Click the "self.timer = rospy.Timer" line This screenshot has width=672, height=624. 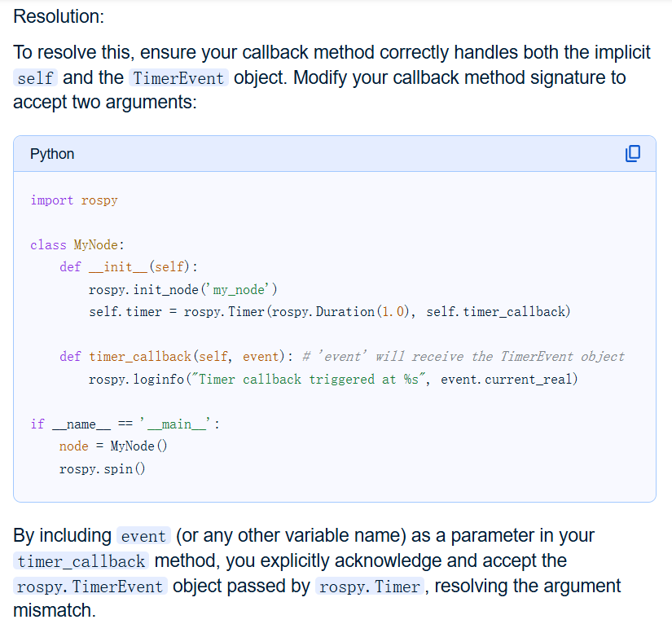click(x=330, y=311)
